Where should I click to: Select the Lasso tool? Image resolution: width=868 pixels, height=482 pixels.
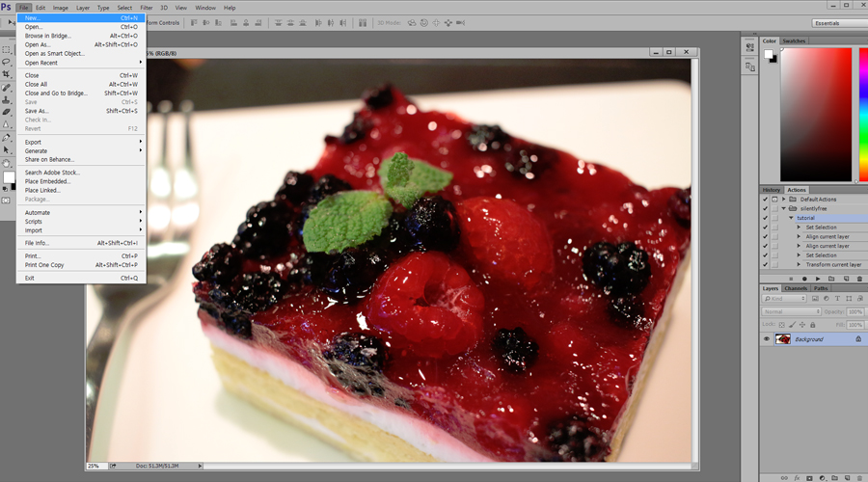coord(7,62)
